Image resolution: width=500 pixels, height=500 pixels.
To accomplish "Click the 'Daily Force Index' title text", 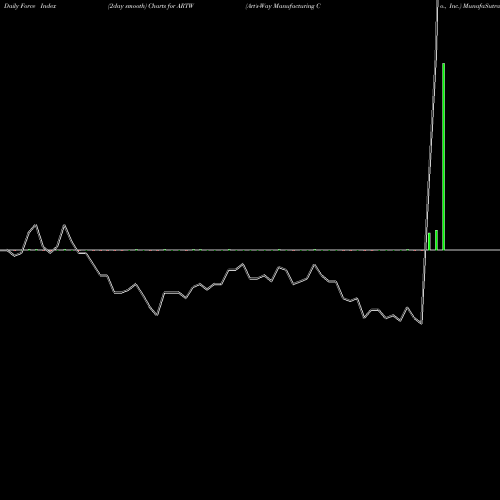I will tap(30, 6).
